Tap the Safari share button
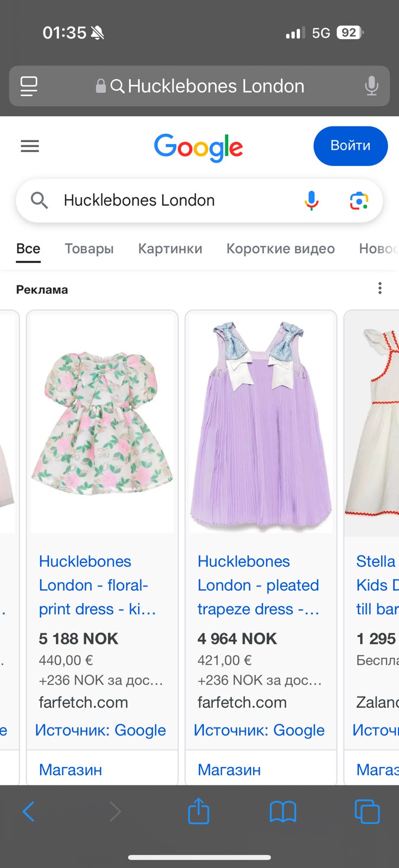The image size is (399, 868). 198,812
